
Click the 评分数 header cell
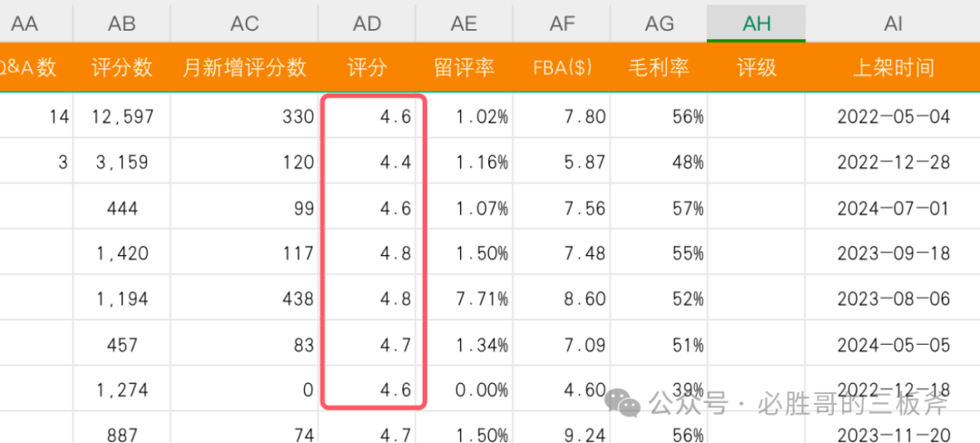coord(122,67)
